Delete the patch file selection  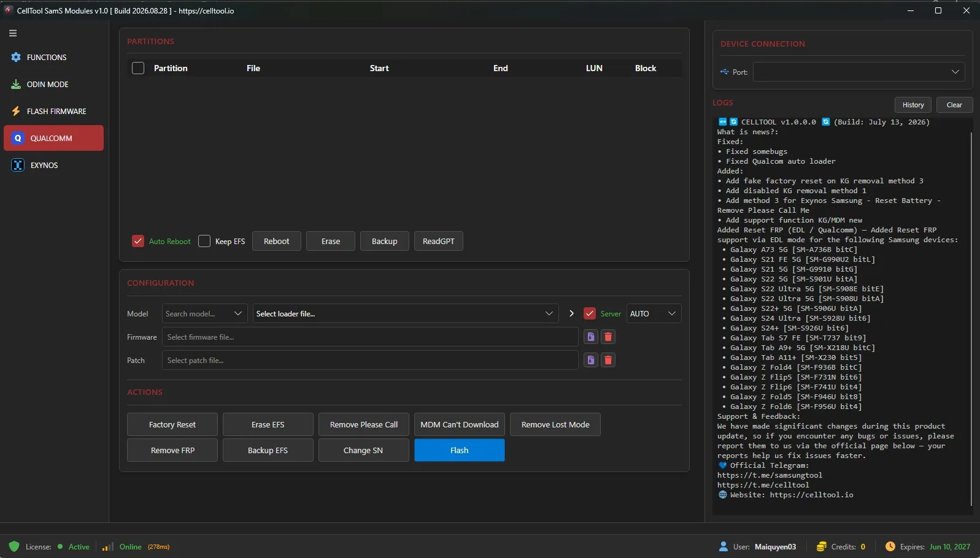coord(608,360)
